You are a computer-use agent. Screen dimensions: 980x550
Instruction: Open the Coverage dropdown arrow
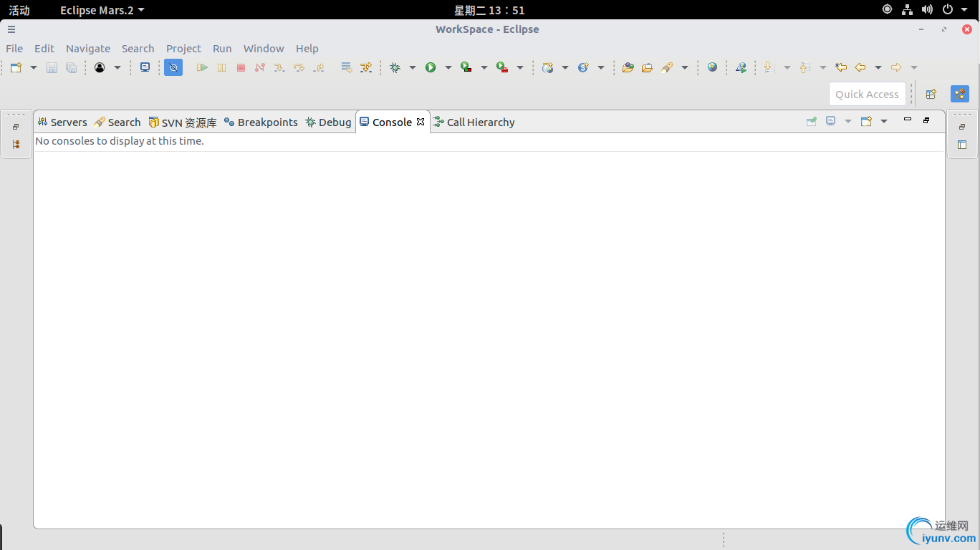(x=484, y=67)
